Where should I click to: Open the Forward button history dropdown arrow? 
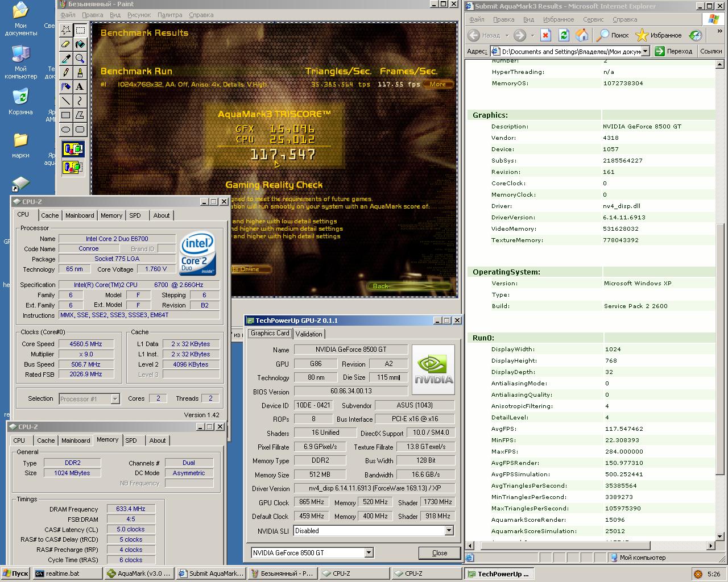pyautogui.click(x=532, y=35)
